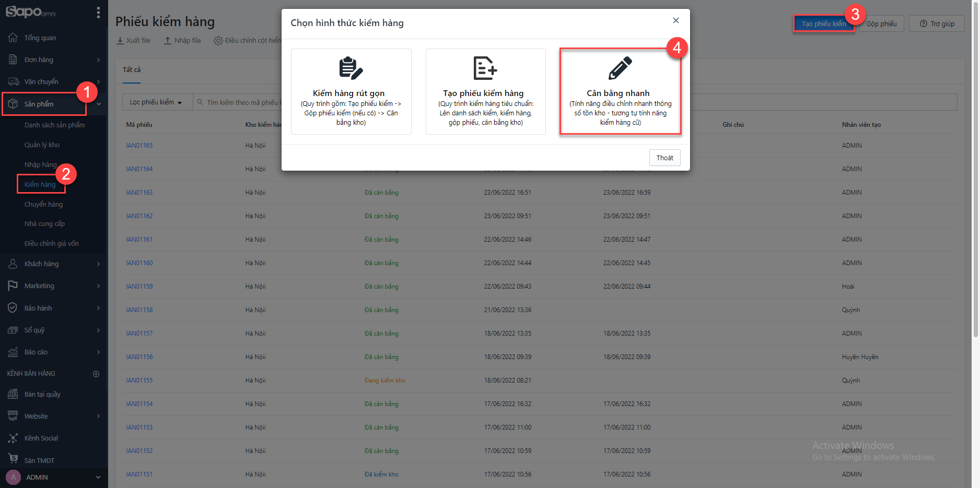Expand the Vận chuyển submenu chevron
Viewport: 980px width, 488px height.
98,82
